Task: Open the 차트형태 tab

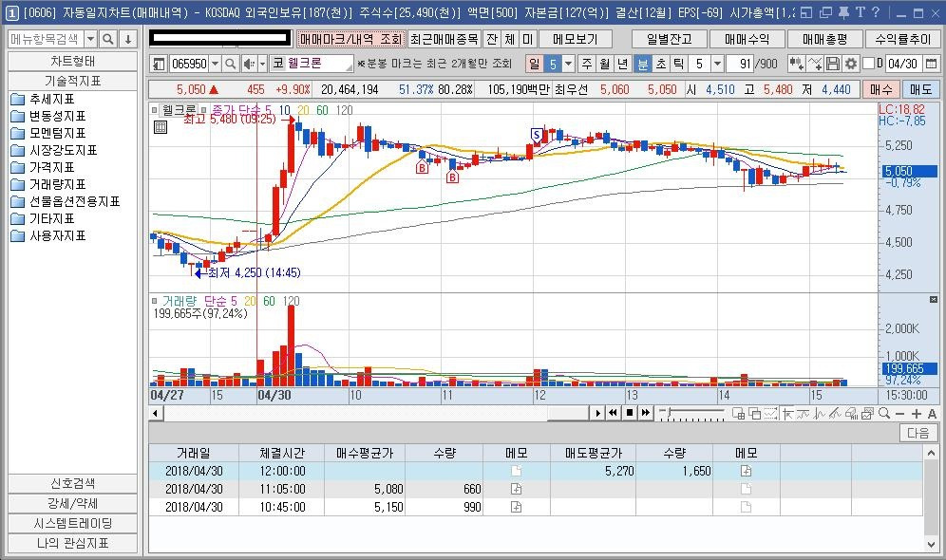Action: point(73,61)
